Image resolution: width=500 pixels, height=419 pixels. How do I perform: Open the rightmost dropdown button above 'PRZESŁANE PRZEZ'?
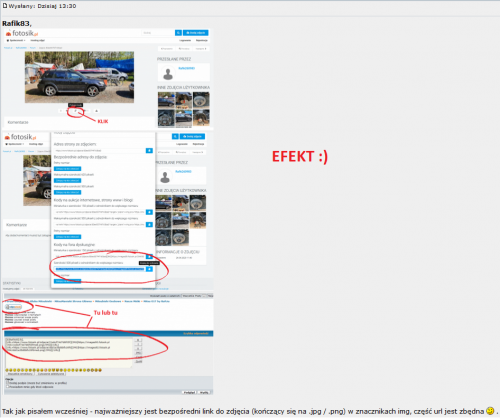coord(201,49)
